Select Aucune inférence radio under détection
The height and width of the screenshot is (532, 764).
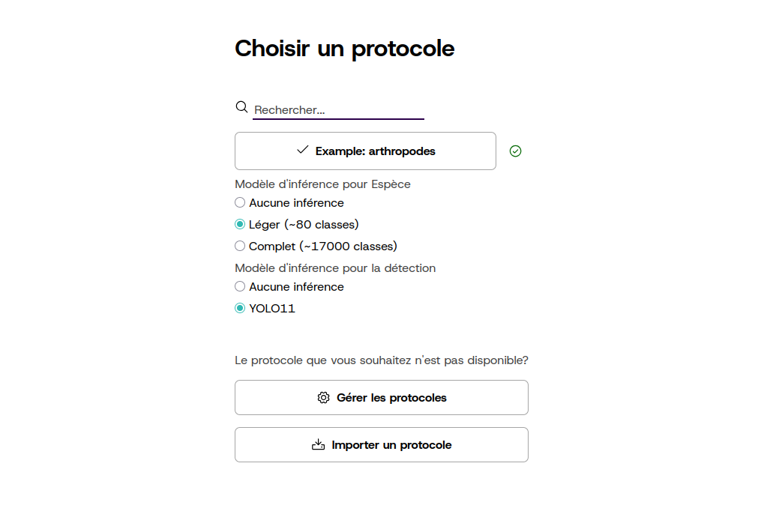[x=240, y=287]
